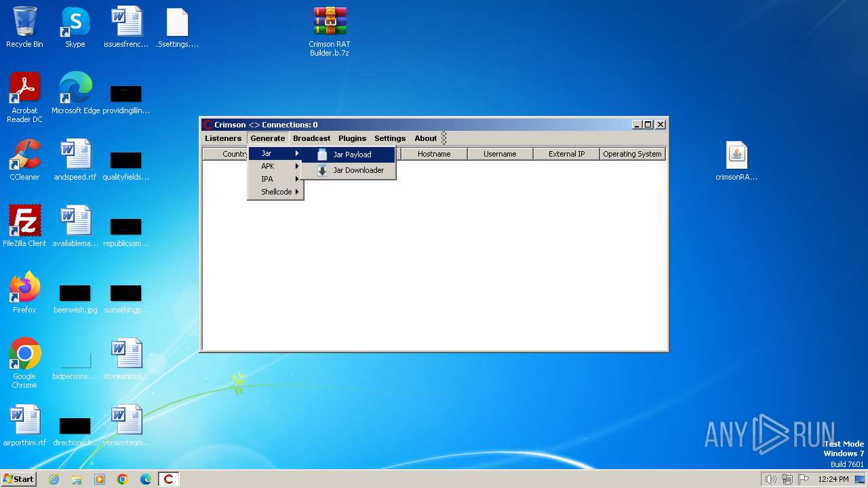Select the airporthim.rtf document icon
The height and width of the screenshot is (488, 868).
tap(24, 426)
